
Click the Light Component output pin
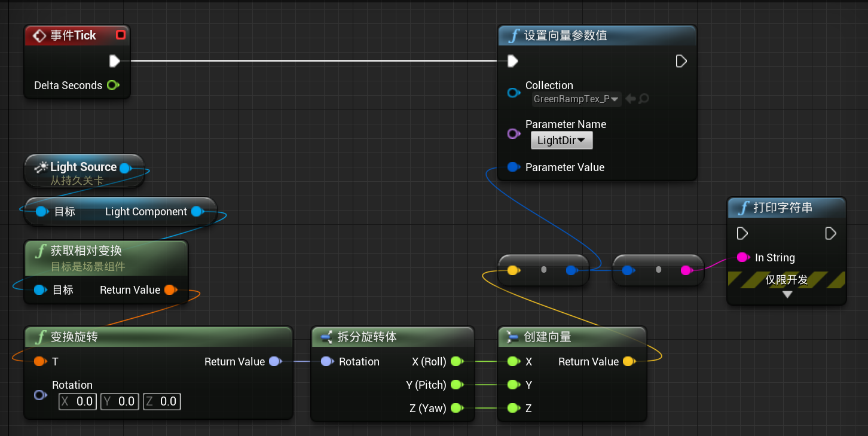pyautogui.click(x=197, y=212)
